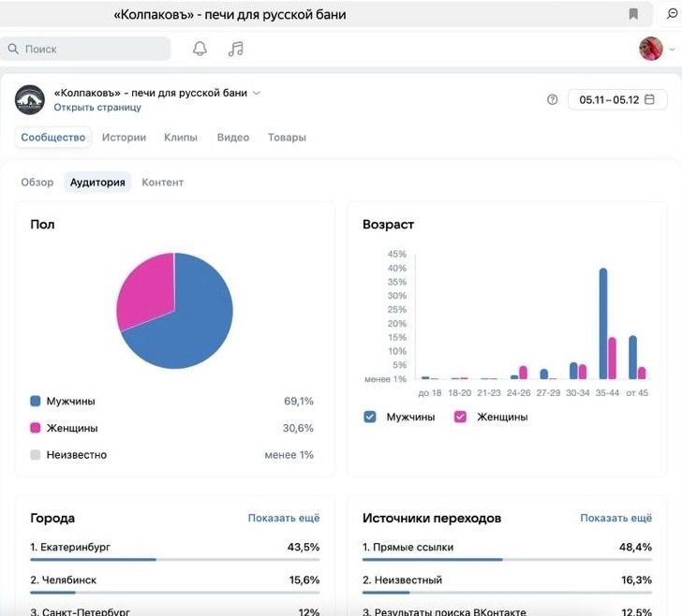Image resolution: width=682 pixels, height=616 pixels.
Task: Open the Контент sub-tab
Action: pyautogui.click(x=162, y=183)
